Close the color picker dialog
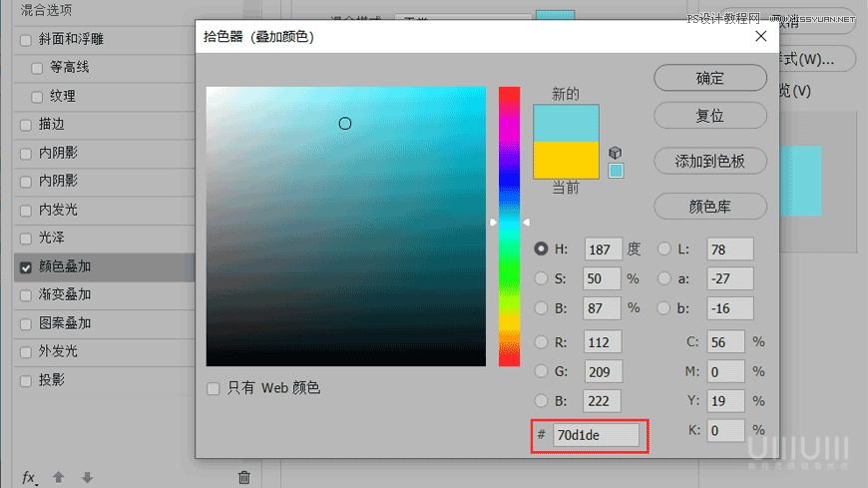The width and height of the screenshot is (868, 488). (x=761, y=37)
